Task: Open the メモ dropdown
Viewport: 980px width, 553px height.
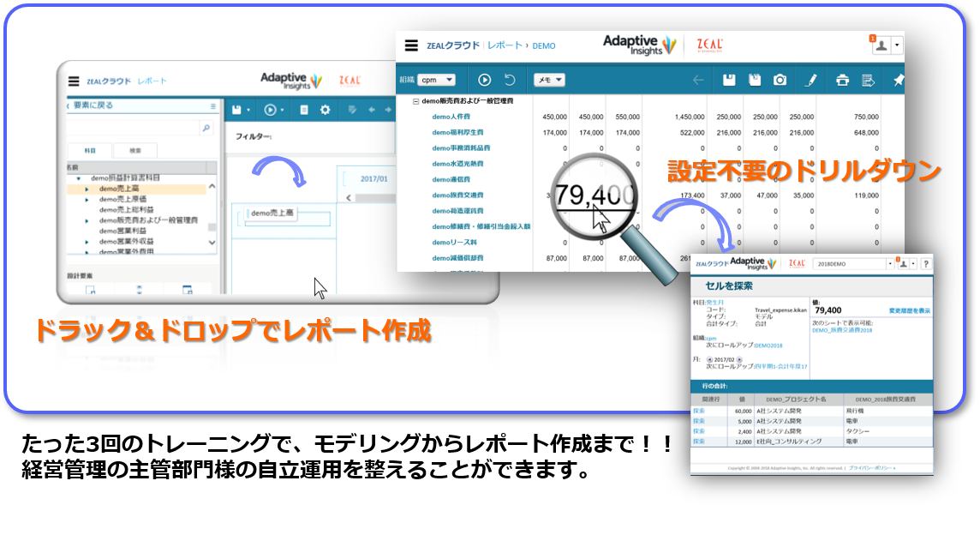Action: coord(549,80)
